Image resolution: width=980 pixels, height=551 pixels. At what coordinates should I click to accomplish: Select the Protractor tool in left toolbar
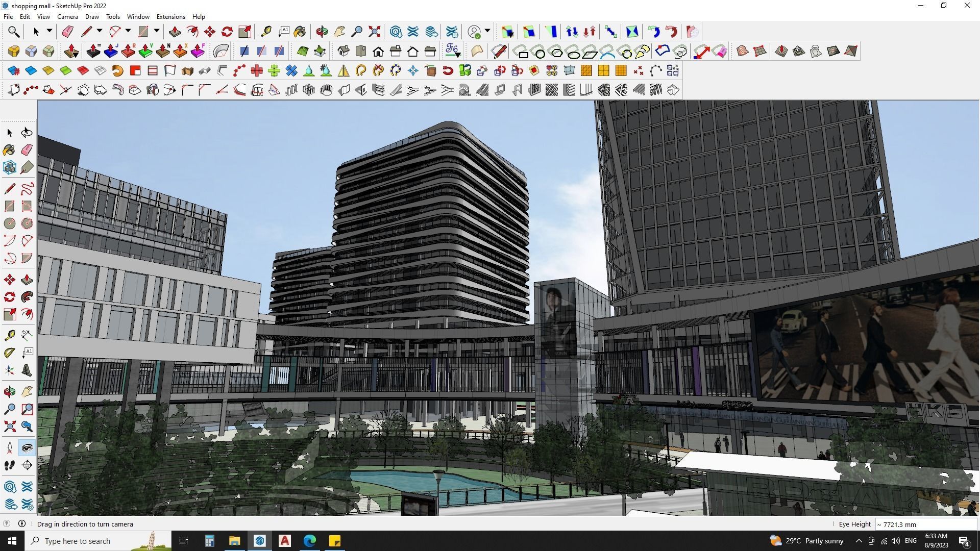click(x=10, y=353)
